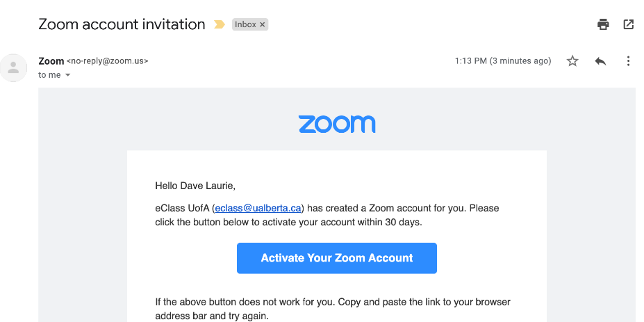Click the Inbox label chip

point(246,24)
